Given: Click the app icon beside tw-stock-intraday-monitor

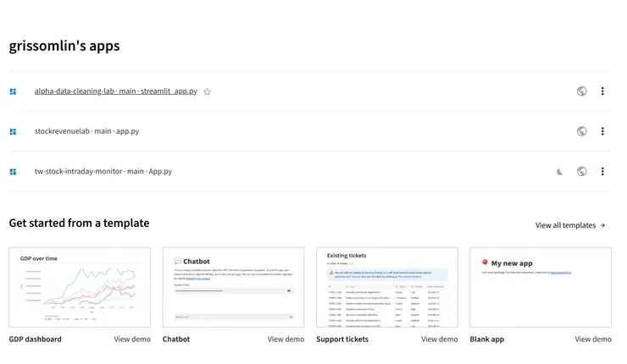Looking at the screenshot, I should (x=13, y=171).
